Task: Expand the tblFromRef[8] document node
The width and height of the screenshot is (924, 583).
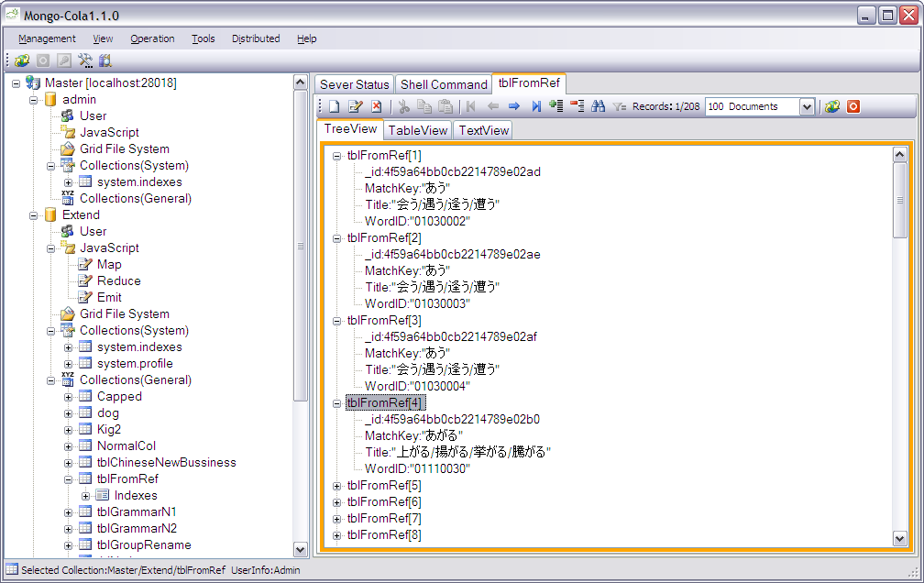Action: (x=336, y=536)
